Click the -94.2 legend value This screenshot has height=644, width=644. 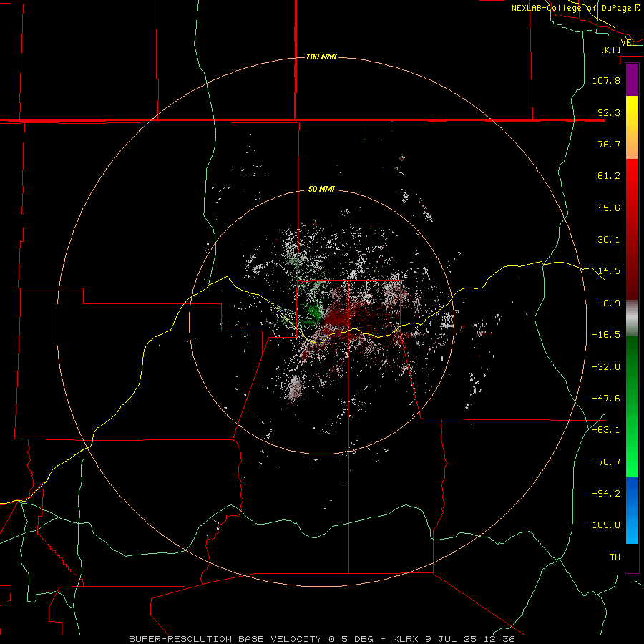606,493
